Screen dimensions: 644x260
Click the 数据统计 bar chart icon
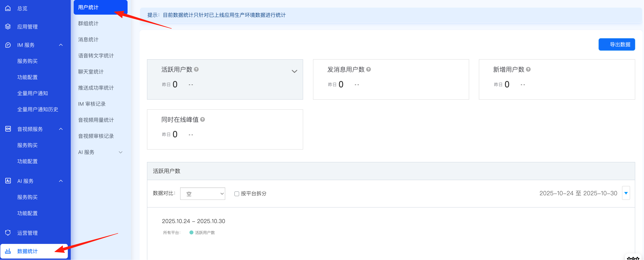click(8, 251)
